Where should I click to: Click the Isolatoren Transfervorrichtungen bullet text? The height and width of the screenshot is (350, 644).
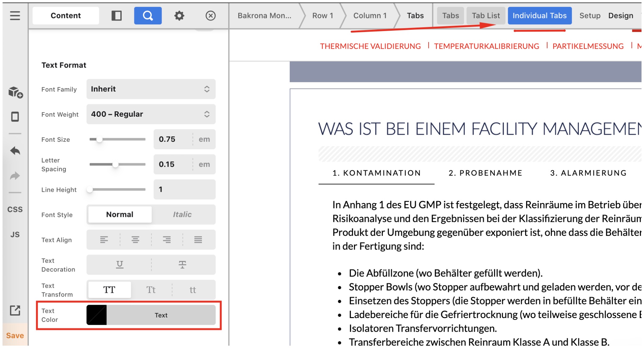[423, 328]
